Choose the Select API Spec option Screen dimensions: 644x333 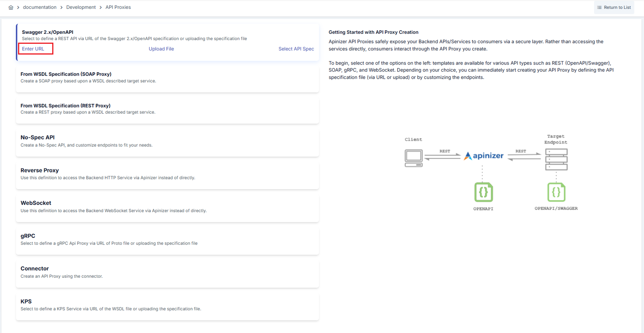point(296,49)
